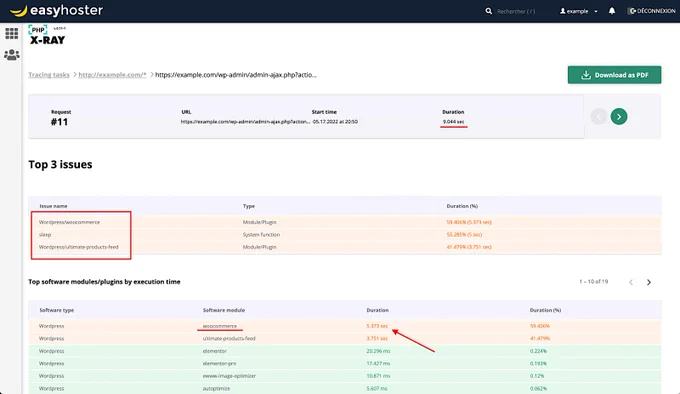Screen dimensions: 680x394
Task: Open the notifications bell
Action: pyautogui.click(x=612, y=11)
